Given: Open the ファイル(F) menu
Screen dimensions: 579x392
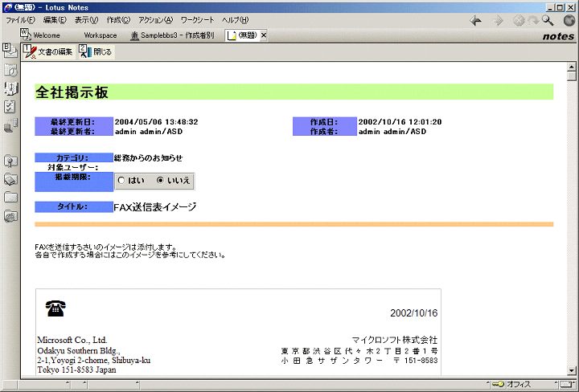Looking at the screenshot, I should click(x=20, y=20).
